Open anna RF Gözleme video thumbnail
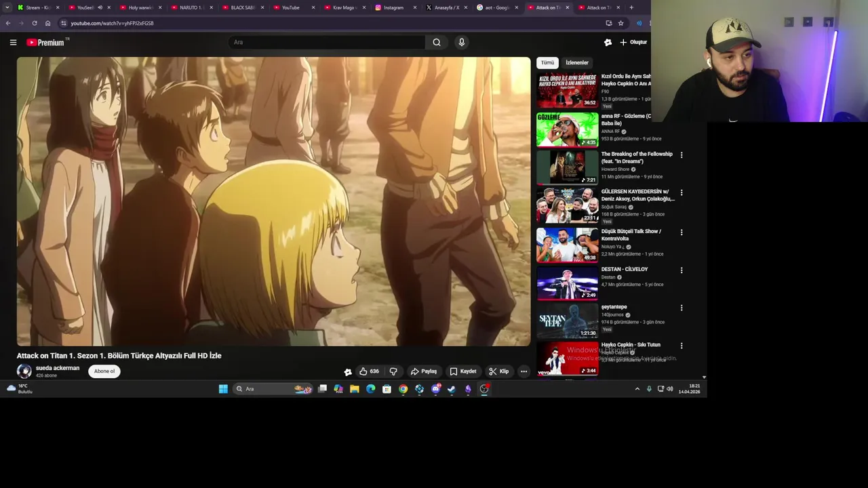The width and height of the screenshot is (868, 488). [x=568, y=129]
